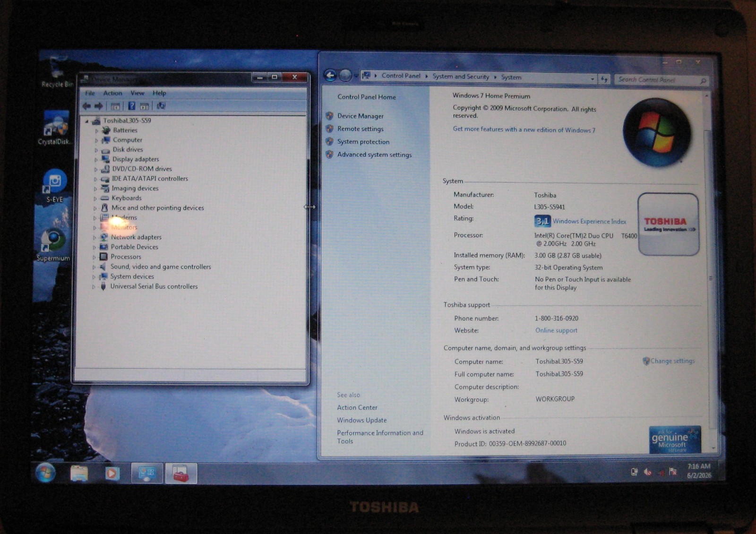The width and height of the screenshot is (756, 534).
Task: Click the Search Control Panel field
Action: pyautogui.click(x=661, y=80)
